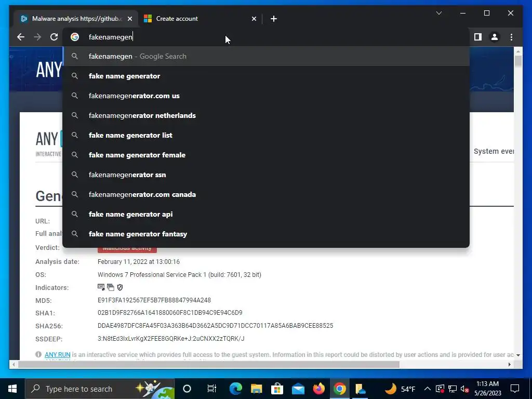Click the address bar text fakenamegen
Image resolution: width=532 pixels, height=399 pixels.
pos(110,37)
